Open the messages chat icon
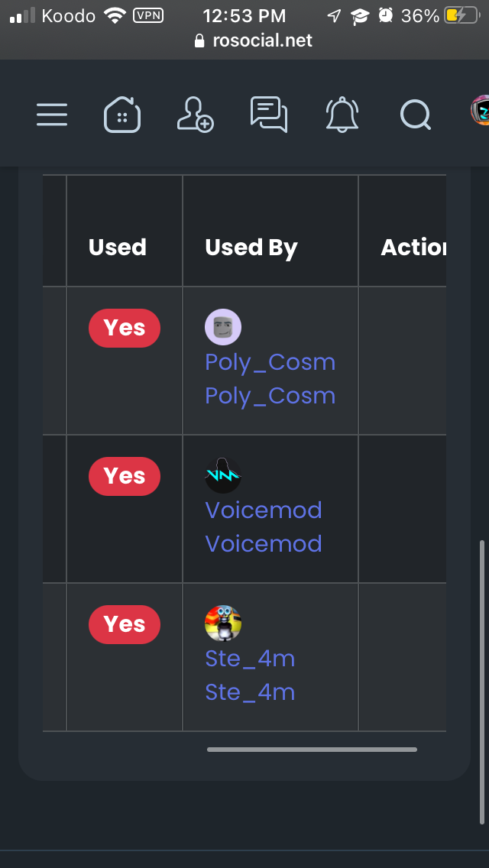 click(x=269, y=115)
